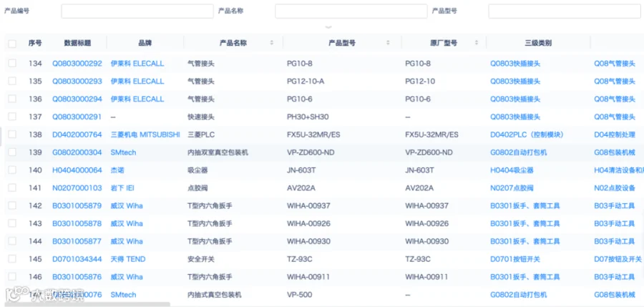Open record N0207000103

[77, 187]
